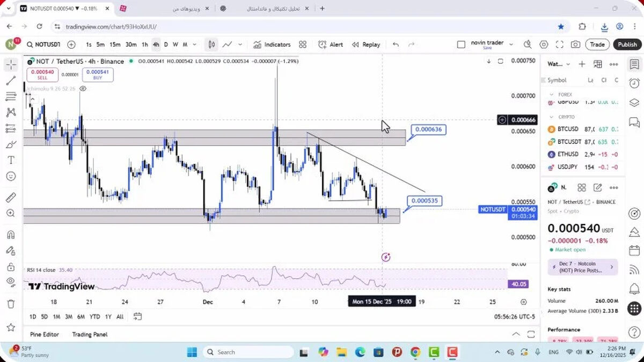This screenshot has height=362, width=644.
Task: Open the go to date calendar icon
Action: pyautogui.click(x=137, y=316)
